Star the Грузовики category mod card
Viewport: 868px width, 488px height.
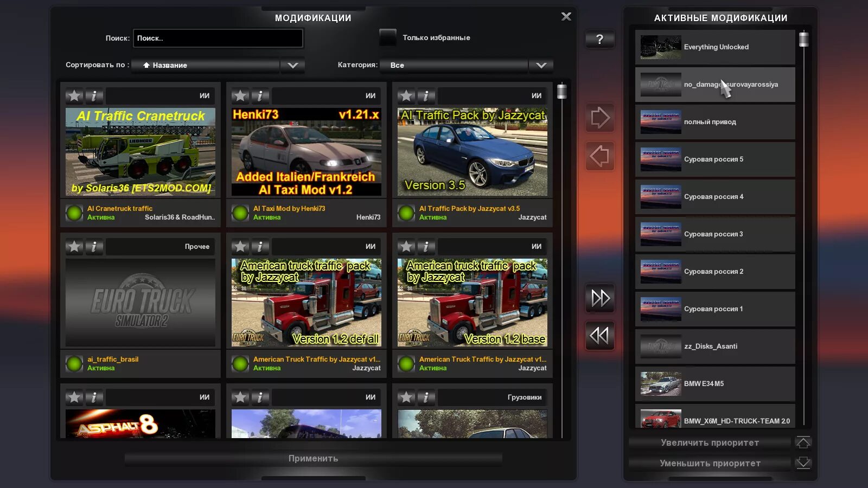(406, 397)
